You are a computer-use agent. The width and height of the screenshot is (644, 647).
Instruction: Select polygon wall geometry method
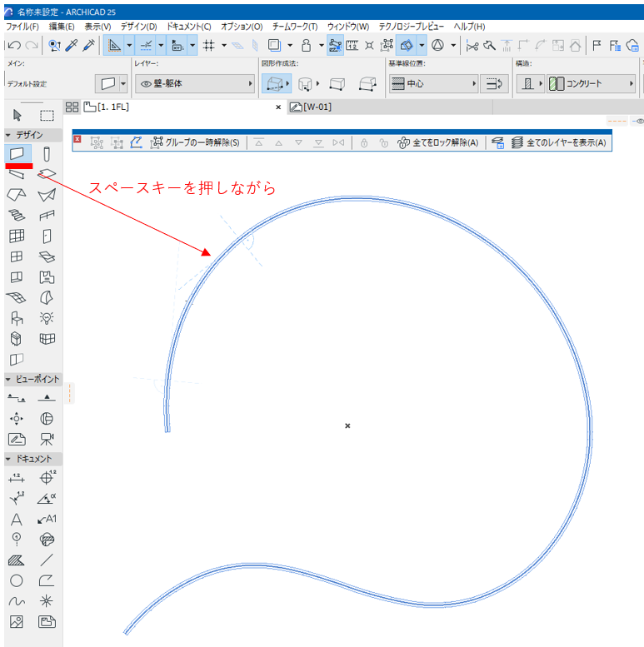(367, 84)
